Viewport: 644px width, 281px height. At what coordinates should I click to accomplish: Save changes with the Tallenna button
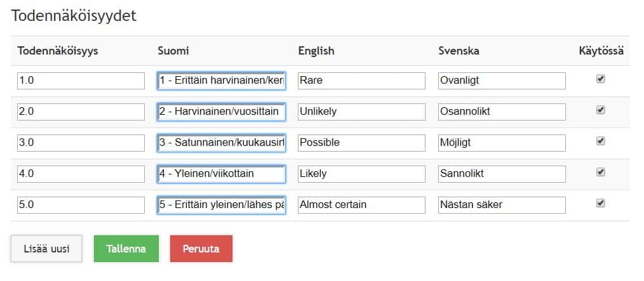[126, 249]
